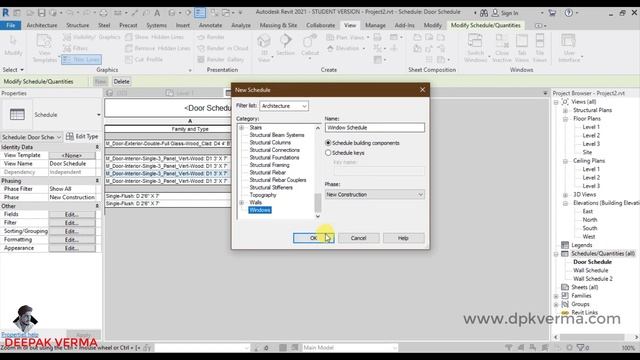Expand the Structural Plans node
Image resolution: width=640 pixels, height=360 pixels.
click(x=565, y=110)
